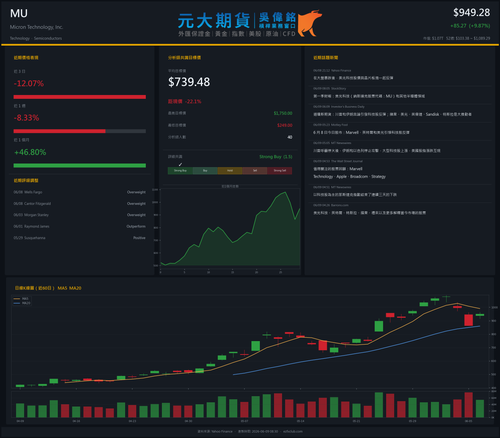The height and width of the screenshot is (438, 500).
Task: Open the Investor's Business Daily headline mentioning Sandisk
Action: point(392,114)
